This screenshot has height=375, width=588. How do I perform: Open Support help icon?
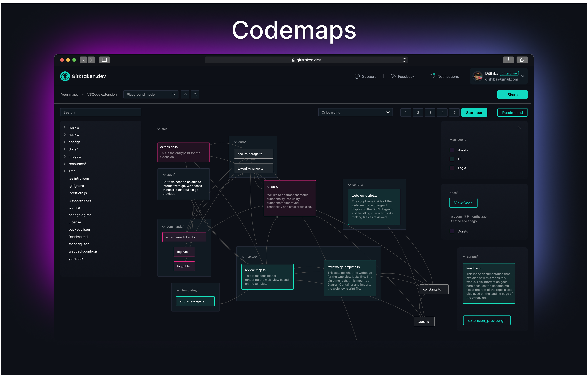[x=357, y=76]
